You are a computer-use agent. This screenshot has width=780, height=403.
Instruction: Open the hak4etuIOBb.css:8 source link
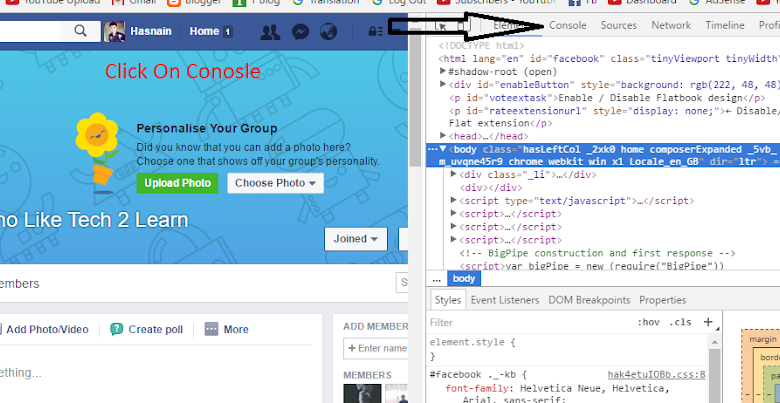656,375
